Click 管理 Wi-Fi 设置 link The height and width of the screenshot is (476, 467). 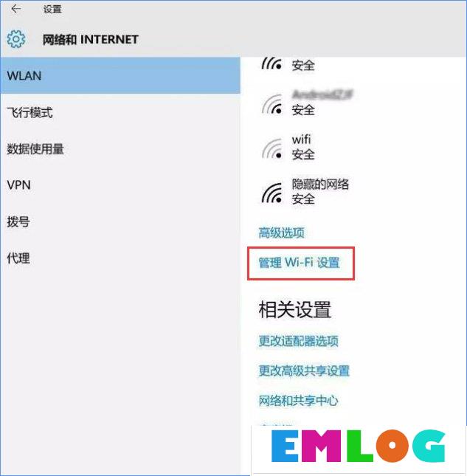[x=299, y=263]
